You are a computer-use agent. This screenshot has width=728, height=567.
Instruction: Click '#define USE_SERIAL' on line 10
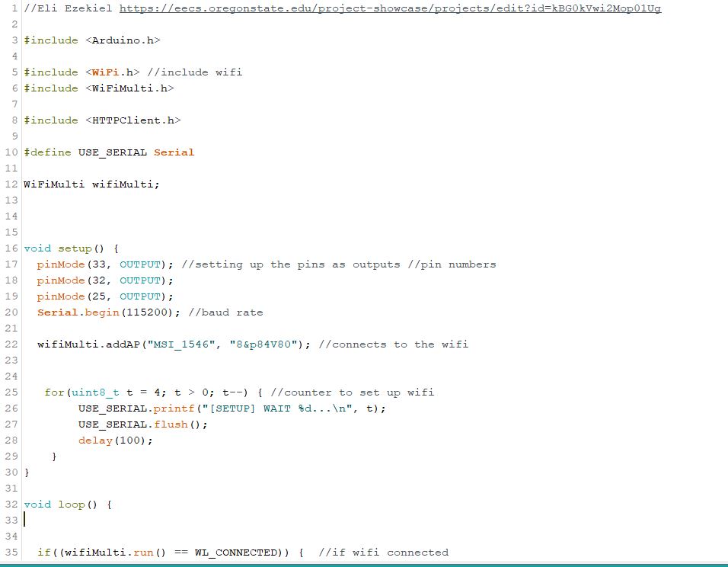85,152
